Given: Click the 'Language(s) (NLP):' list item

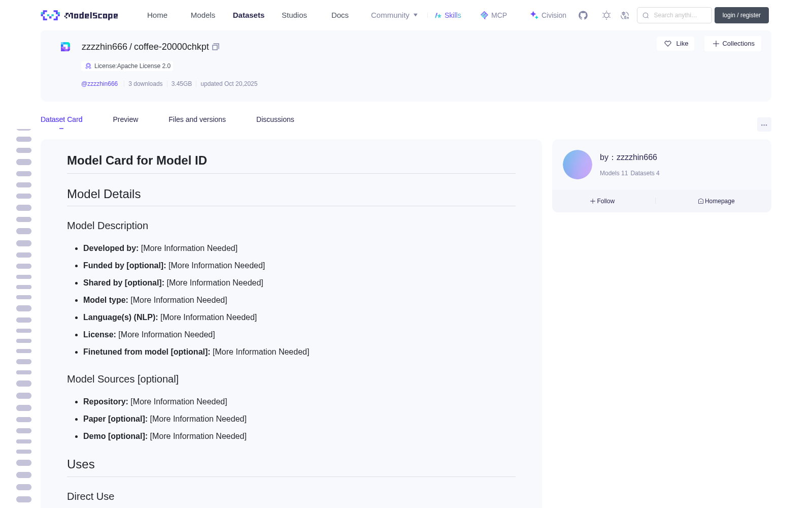Looking at the screenshot, I should pyautogui.click(x=170, y=317).
